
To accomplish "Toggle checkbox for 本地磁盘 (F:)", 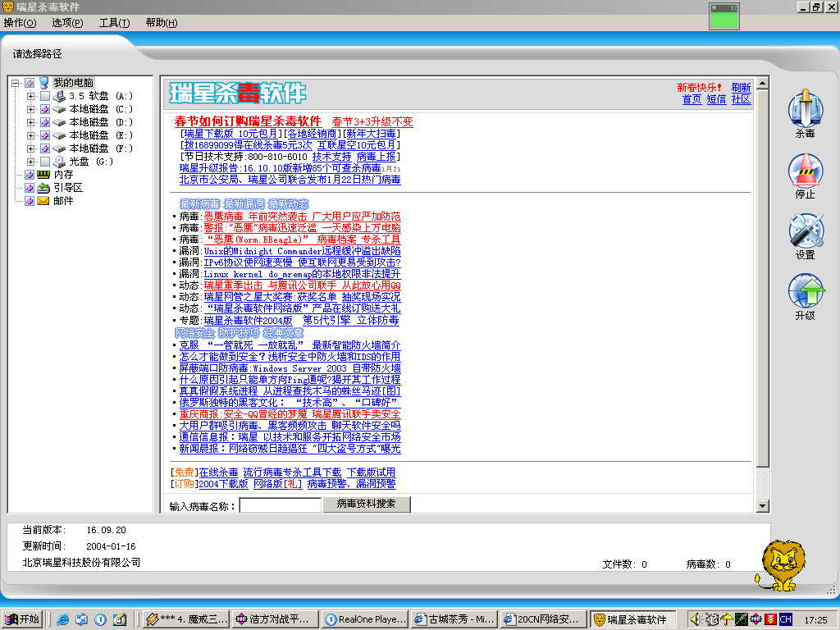I will [45, 149].
